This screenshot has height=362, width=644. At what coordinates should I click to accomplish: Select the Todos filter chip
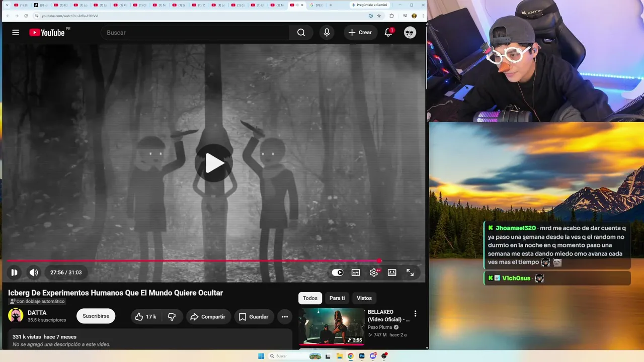click(x=310, y=298)
